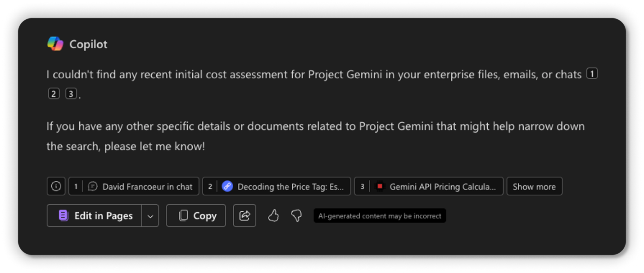
Task: Click the Copilot logo icon
Action: pos(55,43)
